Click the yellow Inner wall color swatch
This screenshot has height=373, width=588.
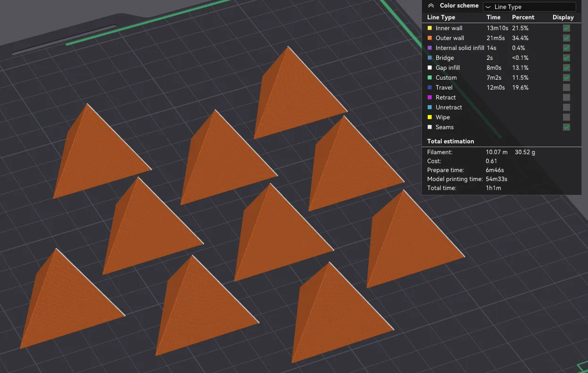[x=430, y=28]
